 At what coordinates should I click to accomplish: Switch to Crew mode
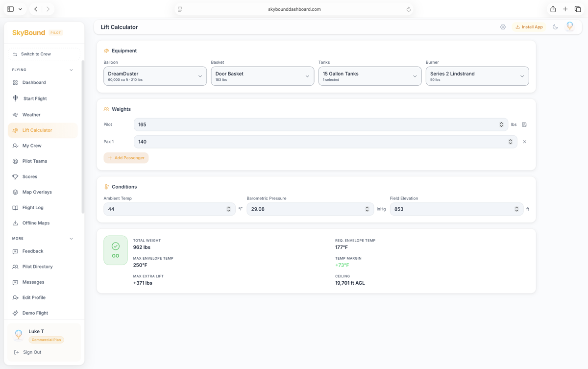pos(44,54)
